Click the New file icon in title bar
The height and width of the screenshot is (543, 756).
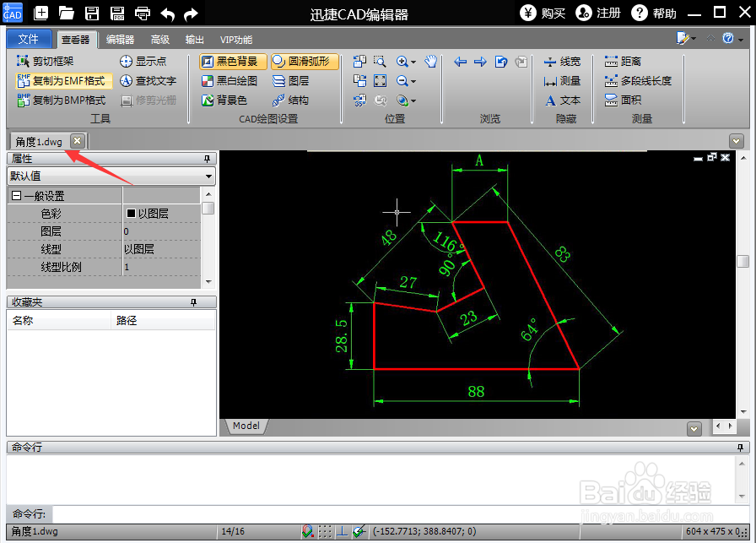[41, 13]
